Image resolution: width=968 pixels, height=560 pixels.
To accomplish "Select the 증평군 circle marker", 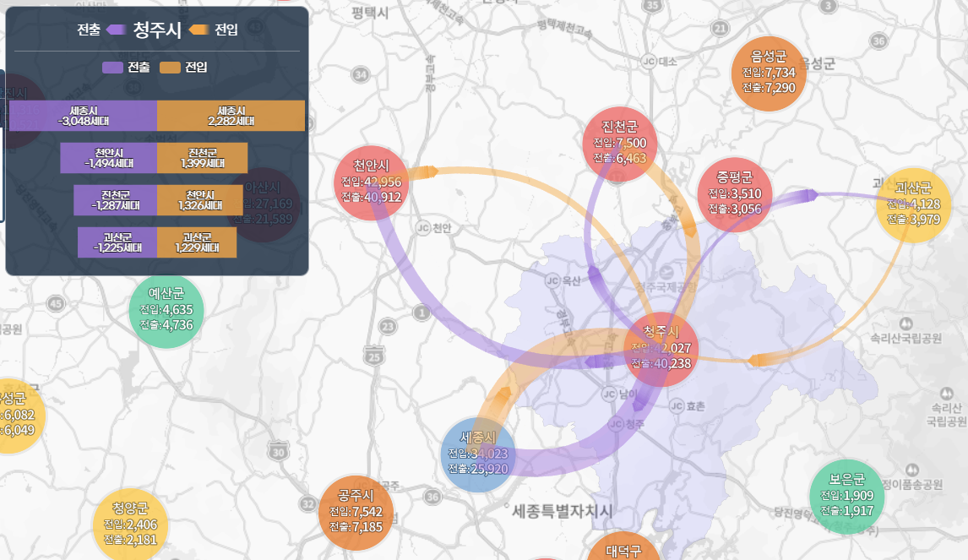I will pyautogui.click(x=735, y=194).
